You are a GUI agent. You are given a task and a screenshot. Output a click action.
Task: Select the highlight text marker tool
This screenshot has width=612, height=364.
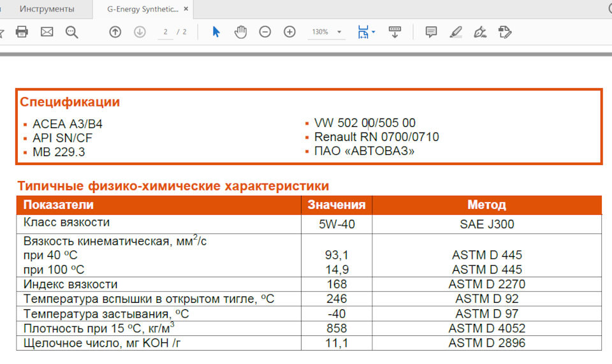click(x=455, y=32)
